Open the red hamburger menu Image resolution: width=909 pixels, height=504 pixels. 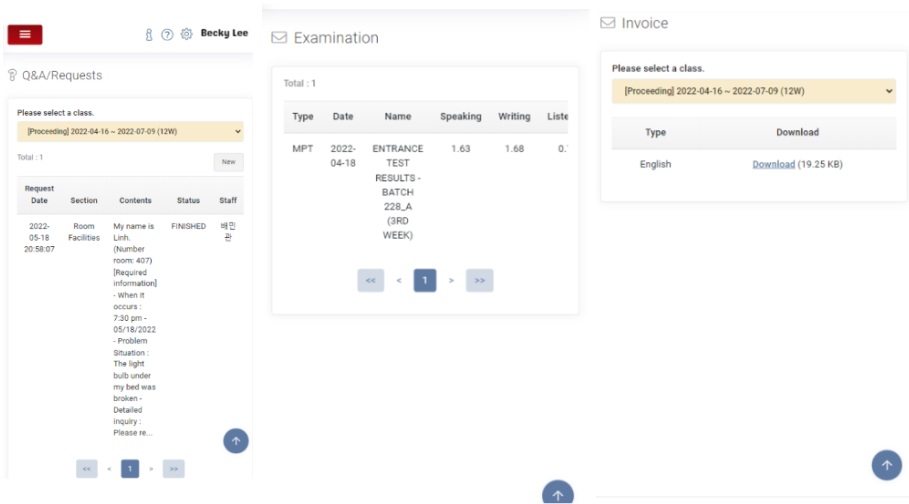[x=25, y=34]
